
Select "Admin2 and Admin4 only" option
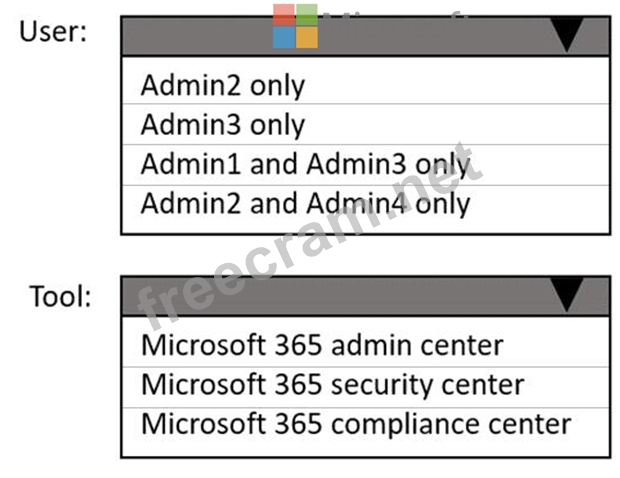pyautogui.click(x=305, y=203)
